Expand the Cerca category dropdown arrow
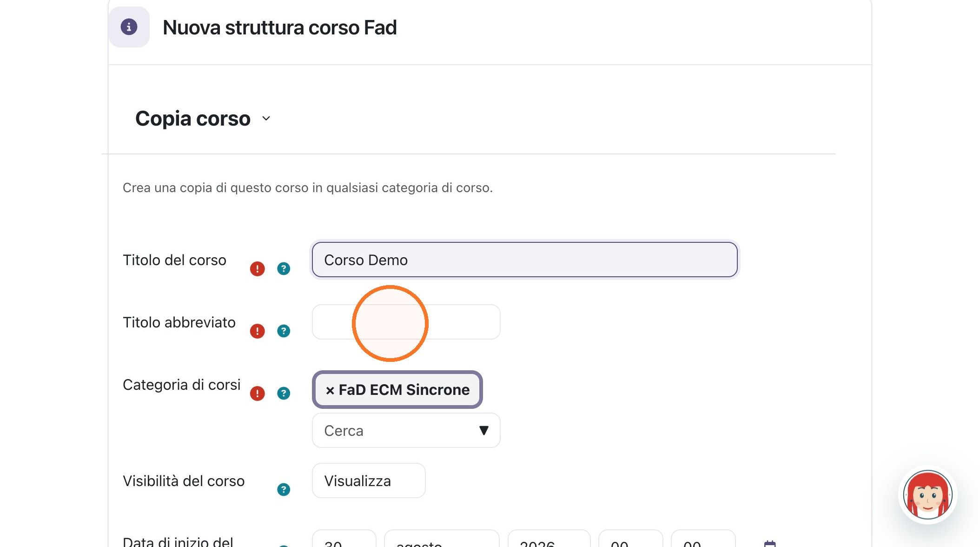Viewport: 980px width, 547px height. pos(483,430)
